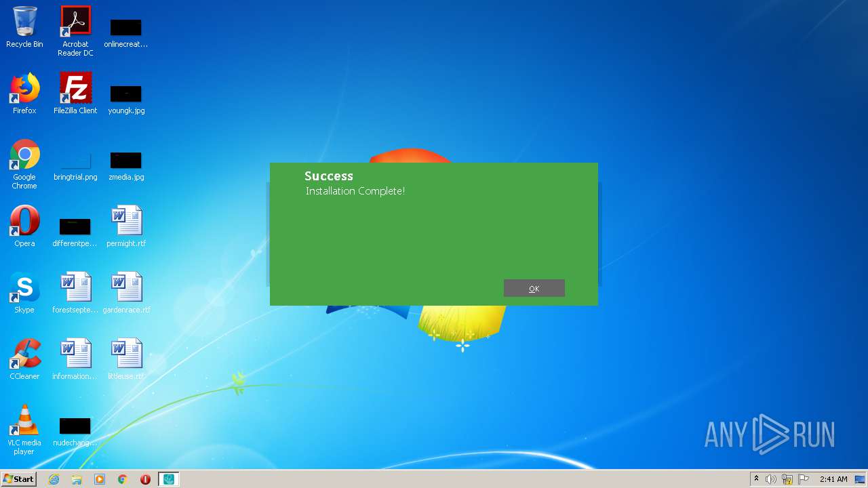The width and height of the screenshot is (868, 488).
Task: Open the volume speaker tray icon
Action: 771,479
